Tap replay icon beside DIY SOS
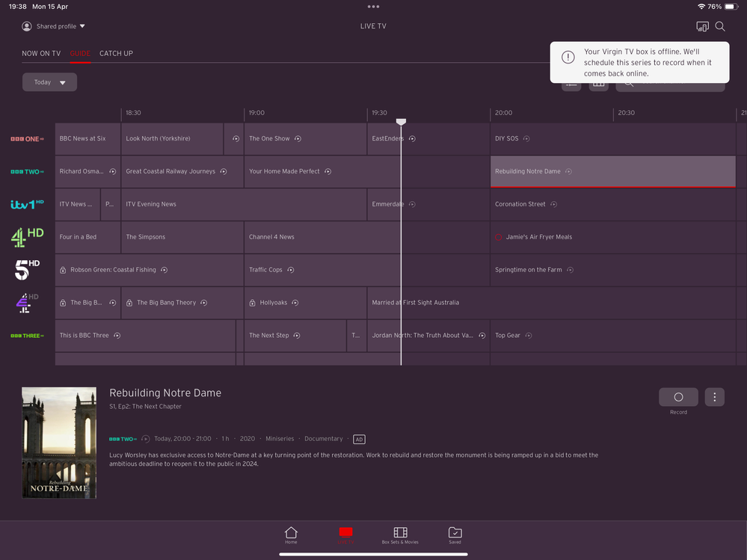This screenshot has width=747, height=560. (x=526, y=138)
